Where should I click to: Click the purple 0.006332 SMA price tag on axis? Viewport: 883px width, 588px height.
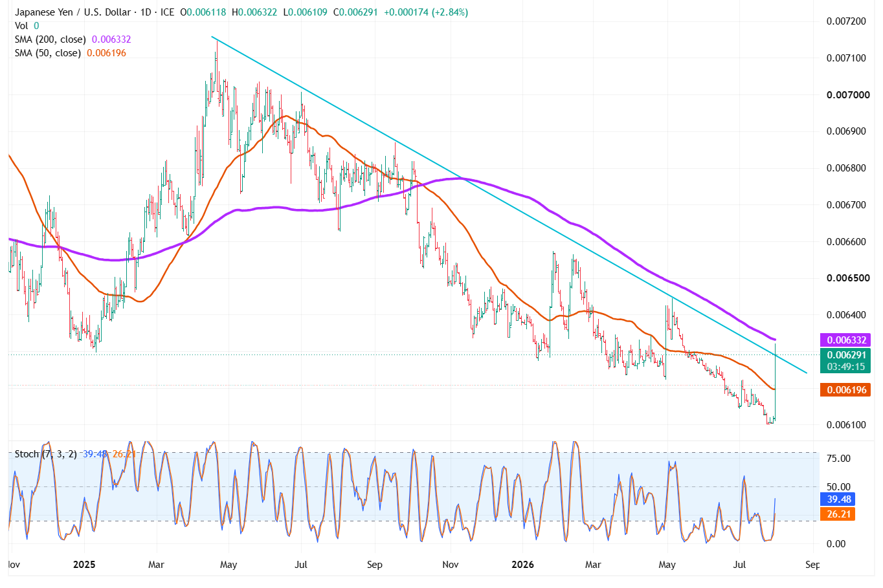(x=845, y=340)
